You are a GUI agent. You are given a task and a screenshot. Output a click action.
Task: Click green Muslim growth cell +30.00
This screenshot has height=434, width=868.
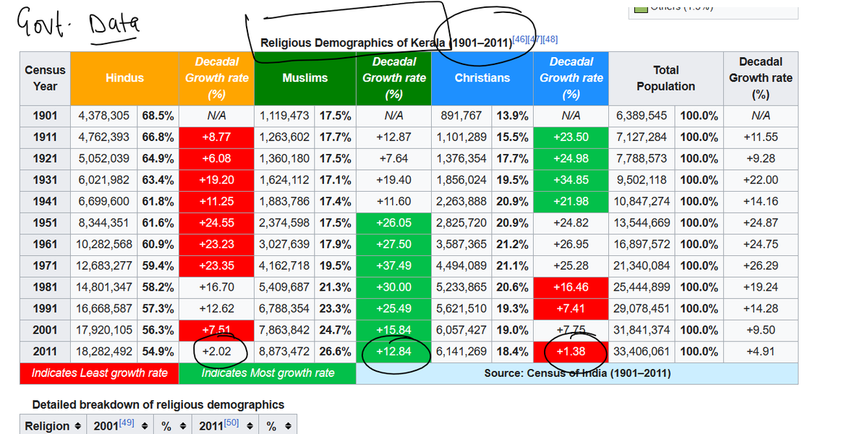393,287
